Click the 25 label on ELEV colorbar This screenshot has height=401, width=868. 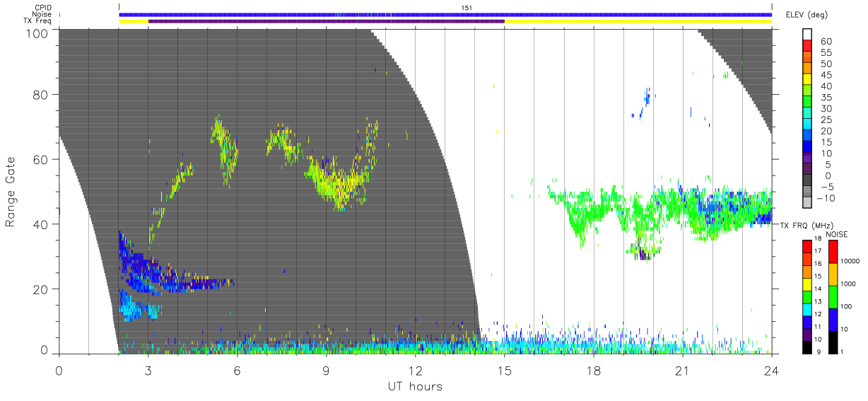827,120
